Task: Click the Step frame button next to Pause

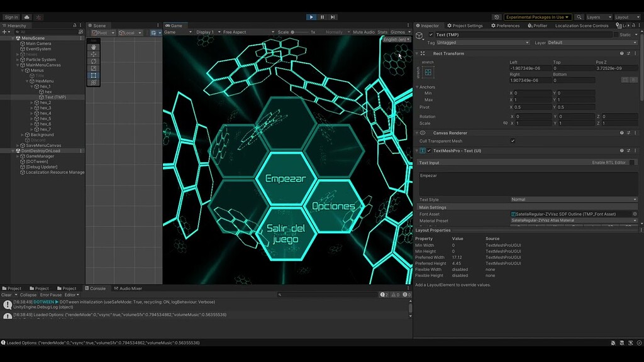Action: [x=333, y=17]
